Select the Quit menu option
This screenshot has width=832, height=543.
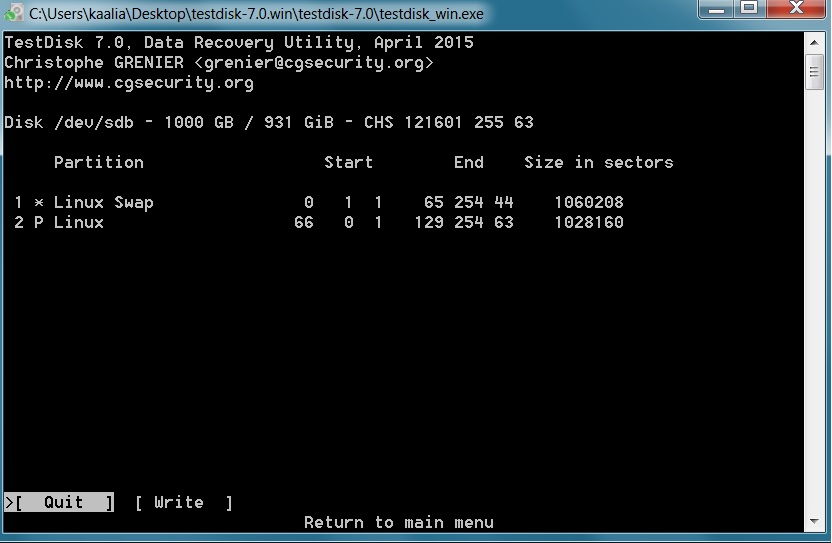(x=59, y=502)
